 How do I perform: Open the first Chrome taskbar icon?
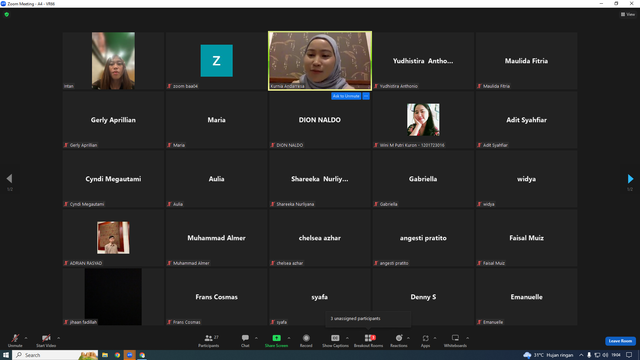point(117,355)
